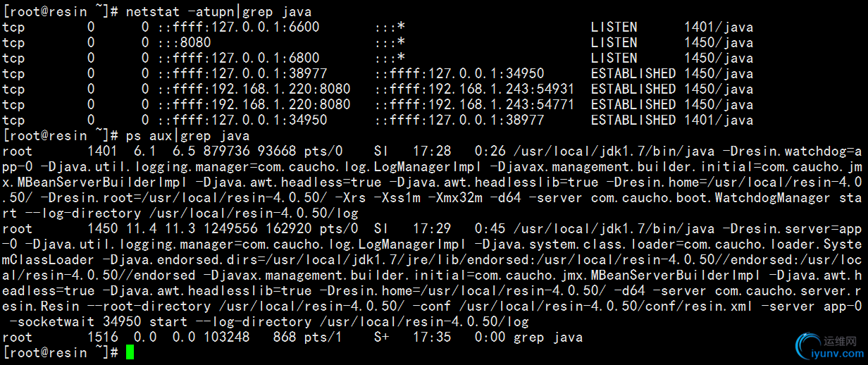Click the green terminal cursor block
The image size is (868, 365).
(x=130, y=352)
